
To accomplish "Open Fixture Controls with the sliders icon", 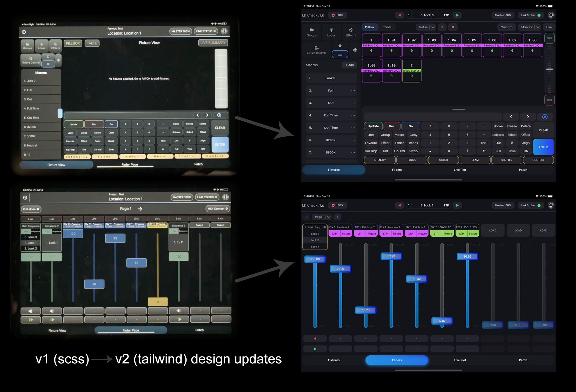I will 316,50.
